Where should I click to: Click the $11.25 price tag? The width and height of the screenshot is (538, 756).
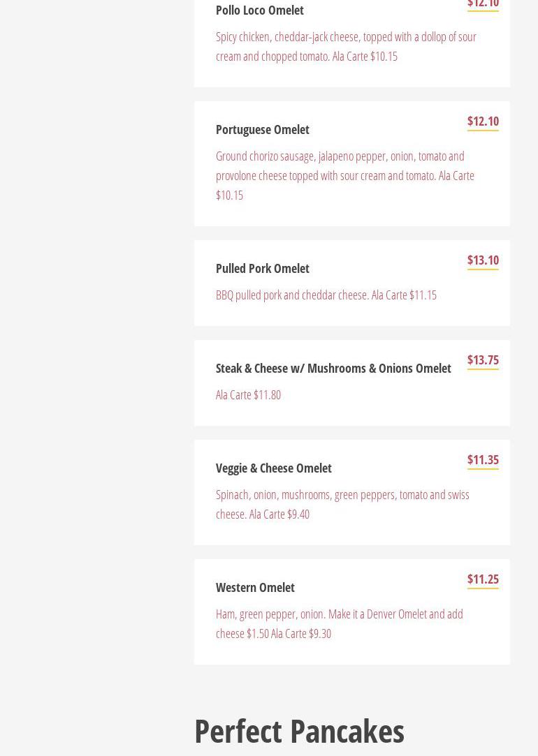click(483, 579)
